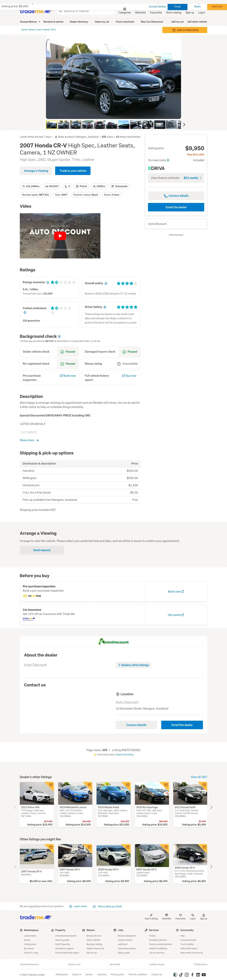This screenshot has height=980, width=227.
Task: Show next photo thumbnails with the arrow
Action: point(184,124)
